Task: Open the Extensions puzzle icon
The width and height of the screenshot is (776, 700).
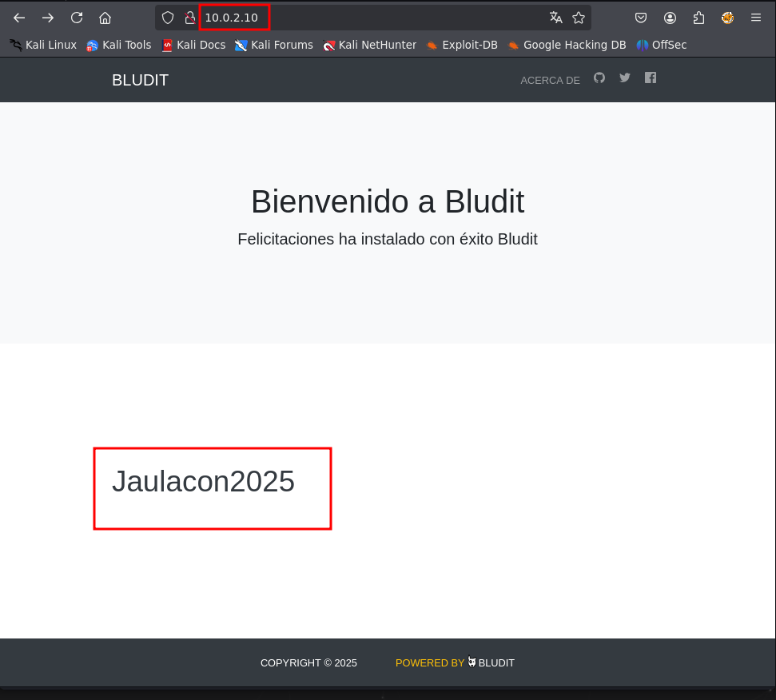Action: point(698,18)
